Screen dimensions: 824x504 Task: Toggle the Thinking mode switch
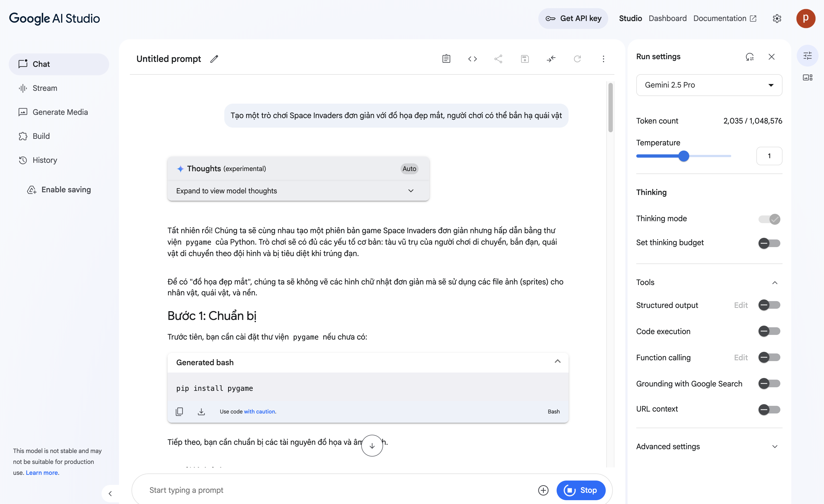[769, 219]
